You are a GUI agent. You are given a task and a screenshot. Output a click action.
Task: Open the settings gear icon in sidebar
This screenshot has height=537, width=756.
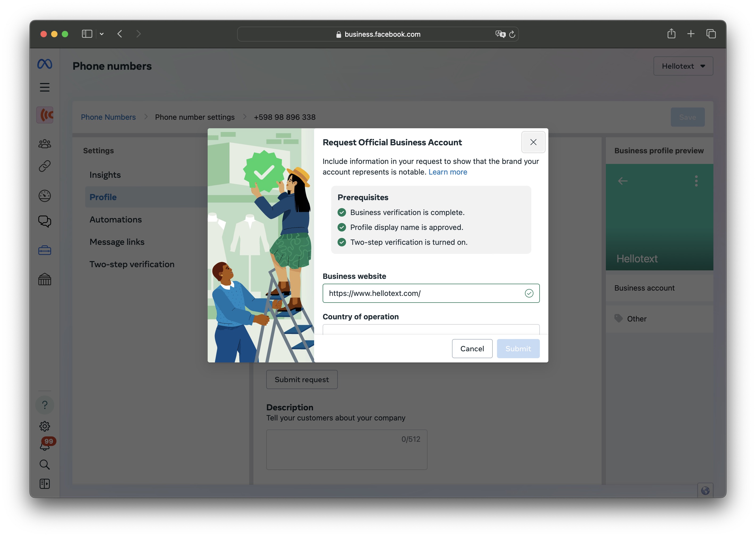[45, 426]
